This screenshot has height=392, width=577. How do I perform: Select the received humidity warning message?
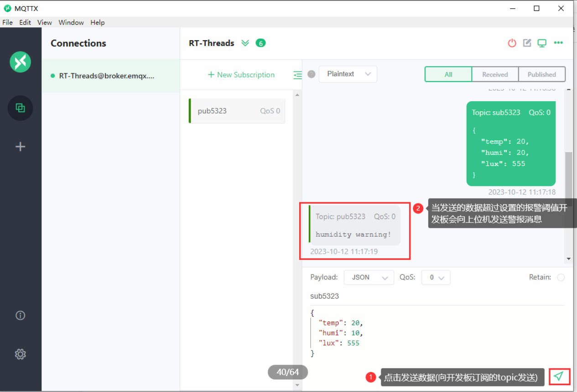(x=354, y=225)
